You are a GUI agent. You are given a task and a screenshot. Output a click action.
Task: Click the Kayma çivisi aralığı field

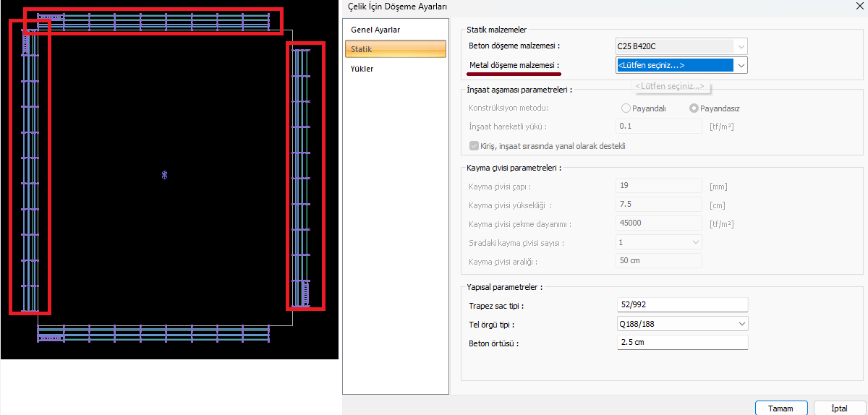point(658,261)
